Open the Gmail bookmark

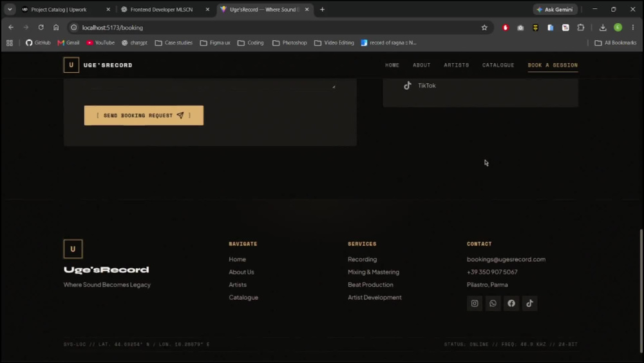click(69, 43)
